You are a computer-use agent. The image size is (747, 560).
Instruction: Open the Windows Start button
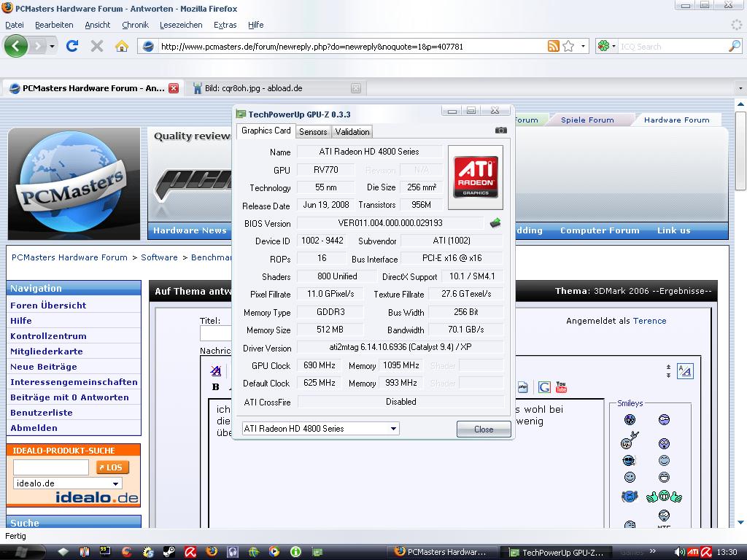pyautogui.click(x=21, y=552)
